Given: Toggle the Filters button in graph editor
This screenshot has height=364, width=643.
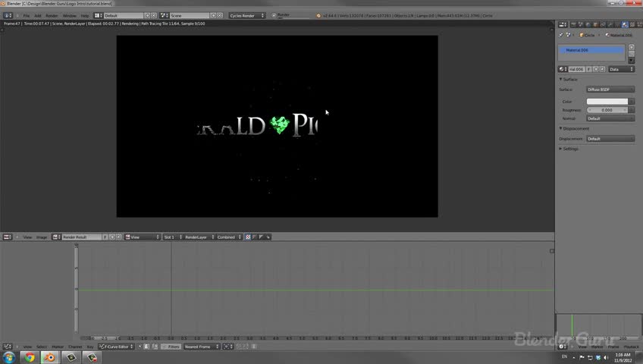Looking at the screenshot, I should pyautogui.click(x=171, y=347).
